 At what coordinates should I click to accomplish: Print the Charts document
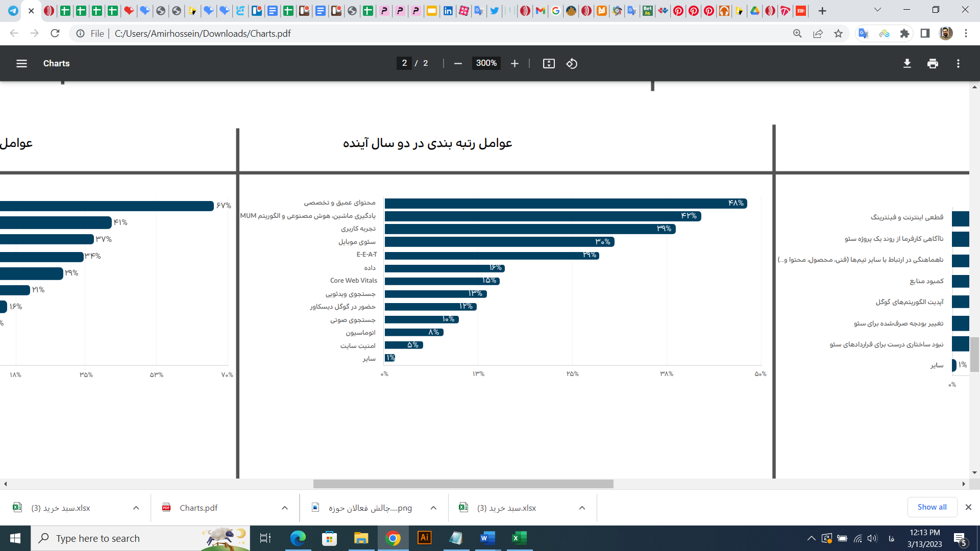pos(933,63)
